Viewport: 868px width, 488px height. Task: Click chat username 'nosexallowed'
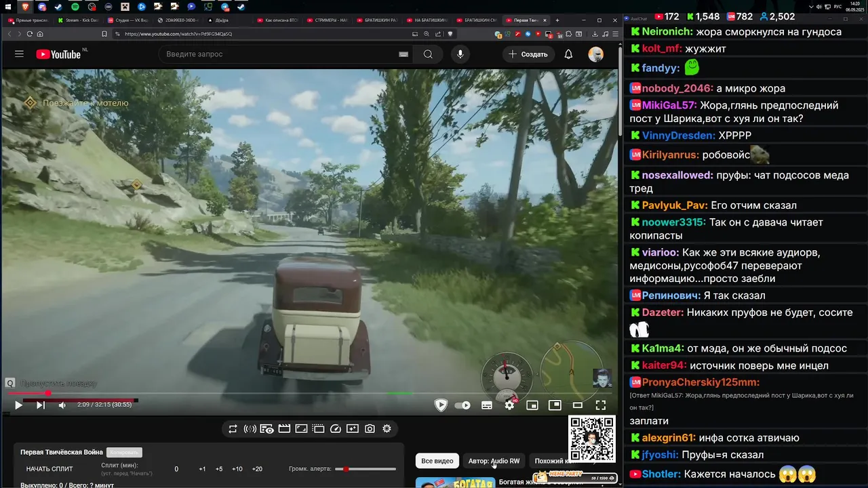coord(677,175)
